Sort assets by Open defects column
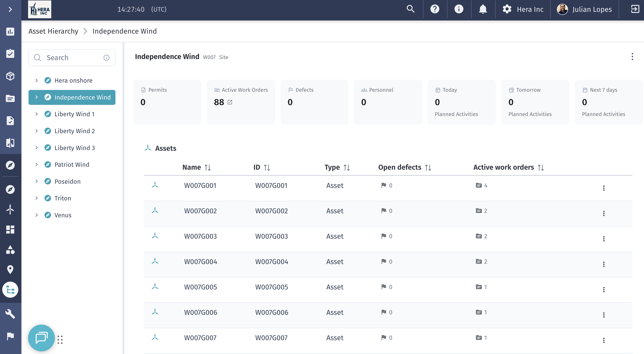The image size is (644, 354). coord(428,167)
